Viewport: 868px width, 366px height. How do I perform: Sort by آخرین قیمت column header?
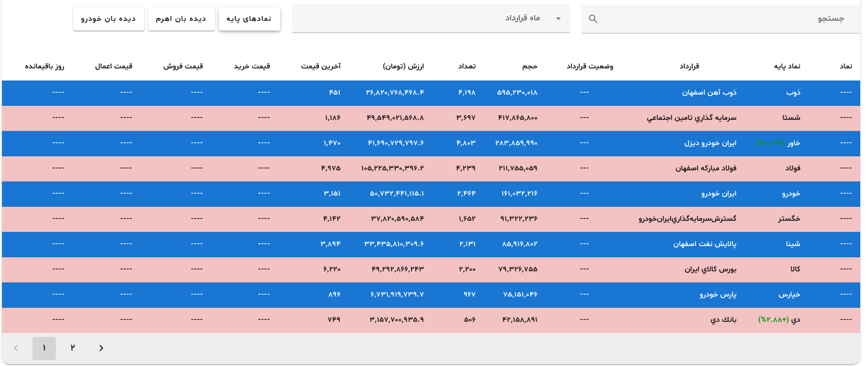pos(321,66)
